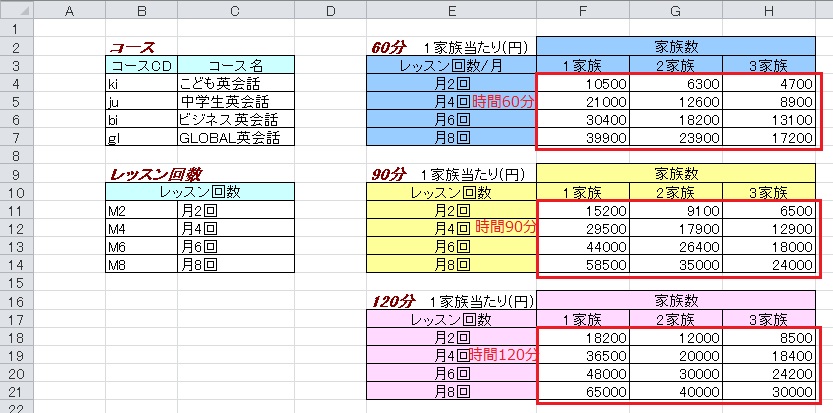Select cell with value 44000
The width and height of the screenshot is (833, 413).
(x=583, y=246)
